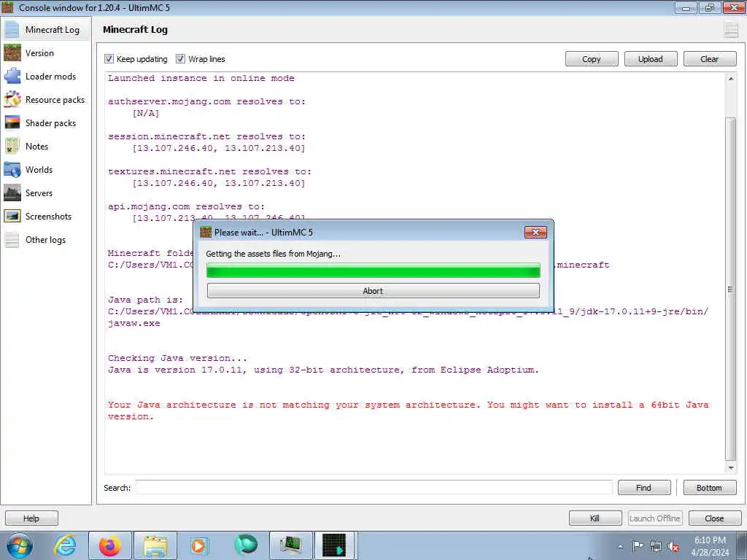Open the Windows Start orb
Screen dimensions: 747x560
coord(20,545)
